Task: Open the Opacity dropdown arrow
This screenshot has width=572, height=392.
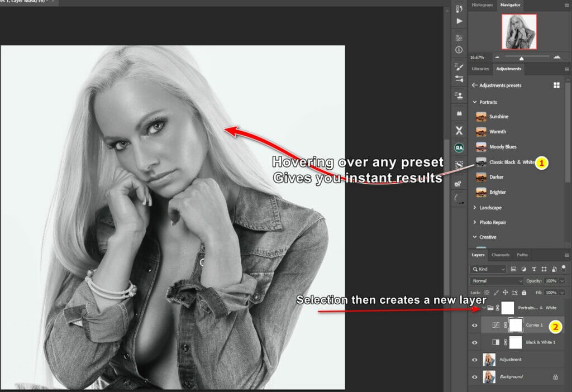Action: click(562, 281)
